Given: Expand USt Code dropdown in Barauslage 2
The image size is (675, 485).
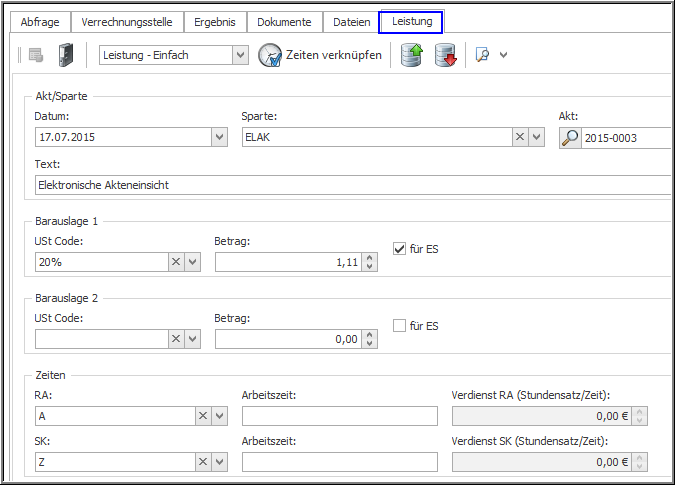Looking at the screenshot, I should pos(192,339).
